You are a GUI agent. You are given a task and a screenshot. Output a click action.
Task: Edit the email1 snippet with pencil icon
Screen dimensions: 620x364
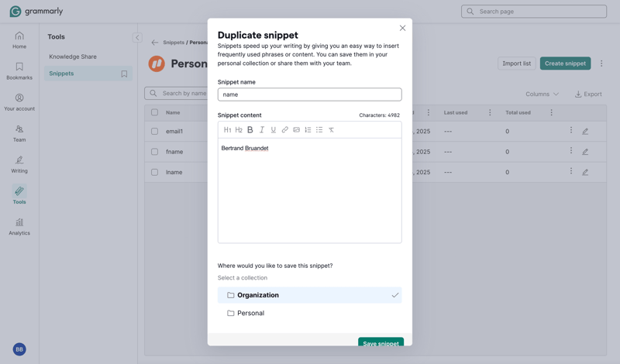(x=585, y=131)
